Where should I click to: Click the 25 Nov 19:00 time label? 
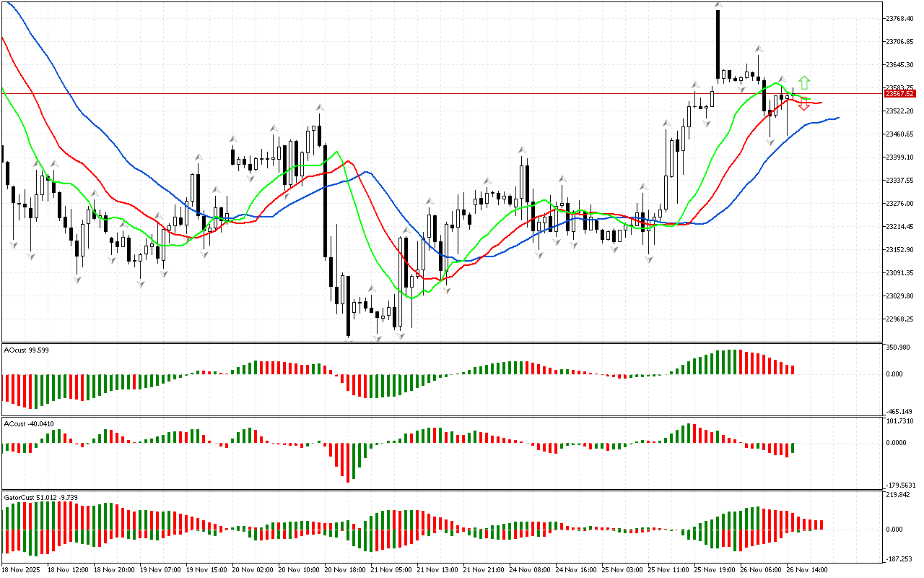point(714,569)
